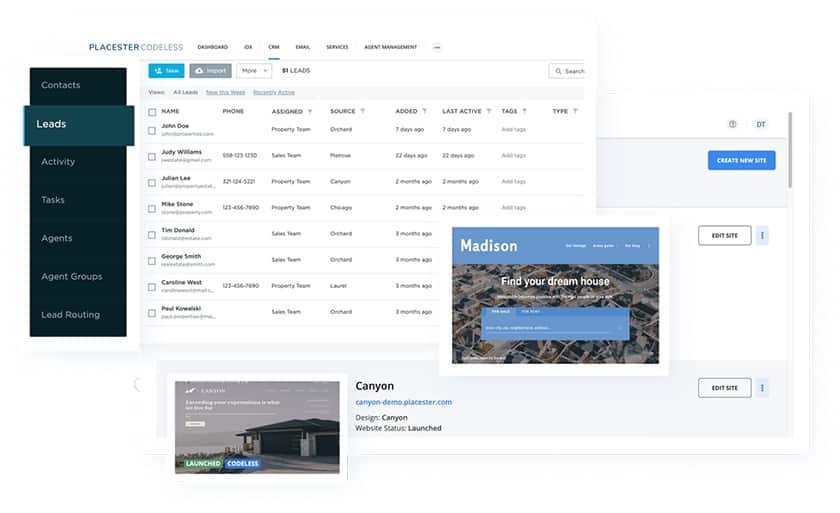
Task: Open the Agent Management tab
Action: 391,47
